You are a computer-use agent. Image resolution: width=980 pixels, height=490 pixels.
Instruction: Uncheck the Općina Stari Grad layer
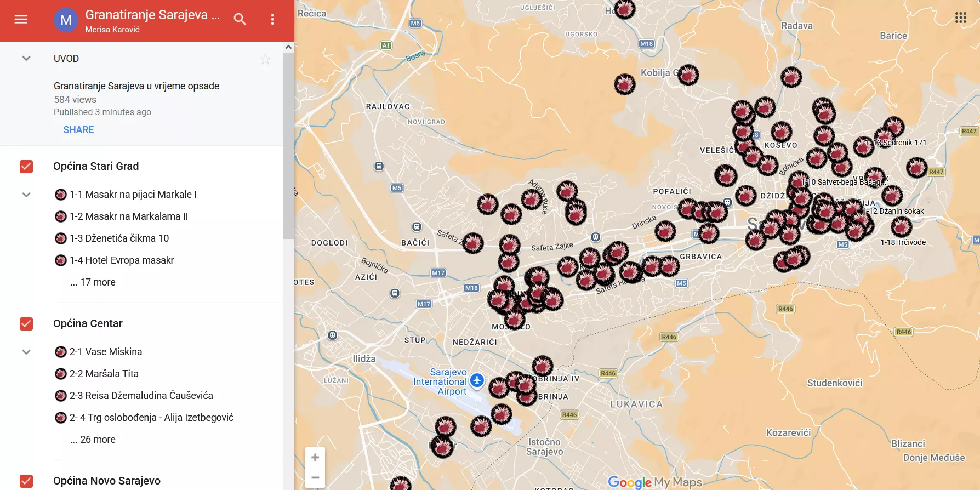pyautogui.click(x=26, y=167)
